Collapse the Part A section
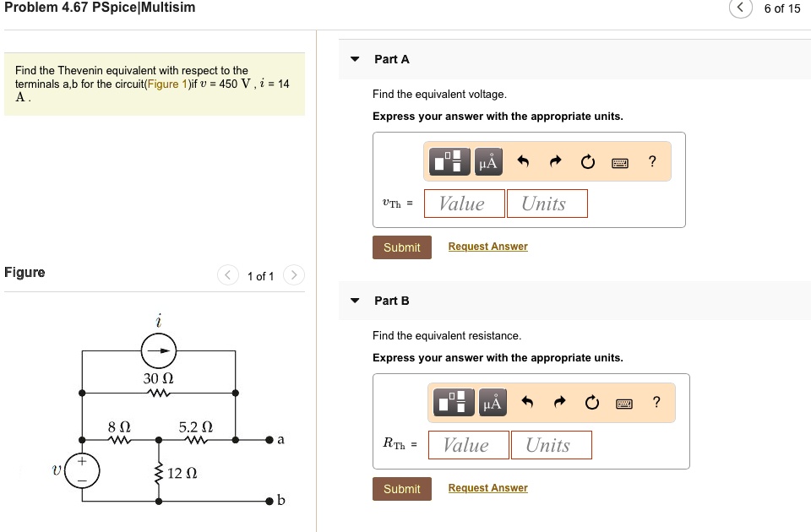 [355, 59]
